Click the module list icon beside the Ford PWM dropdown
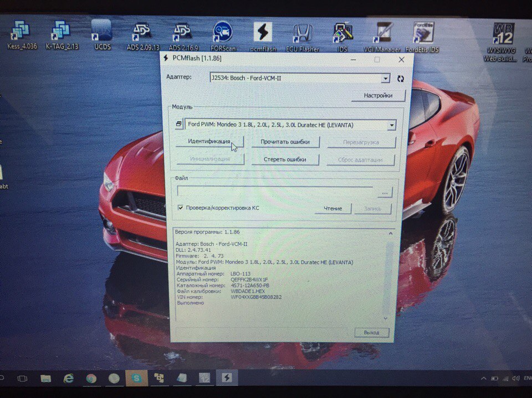The width and height of the screenshot is (532, 398). pyautogui.click(x=179, y=124)
